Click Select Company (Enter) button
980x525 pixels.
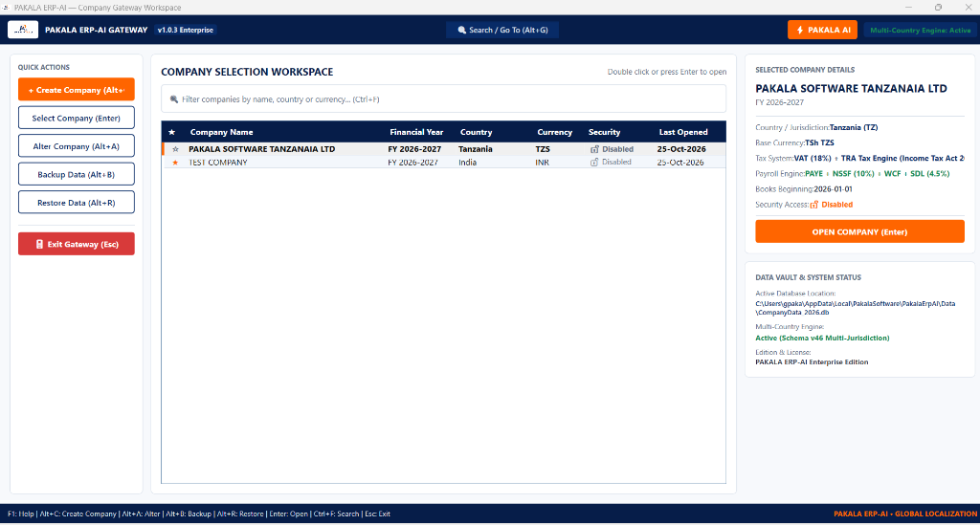point(77,118)
